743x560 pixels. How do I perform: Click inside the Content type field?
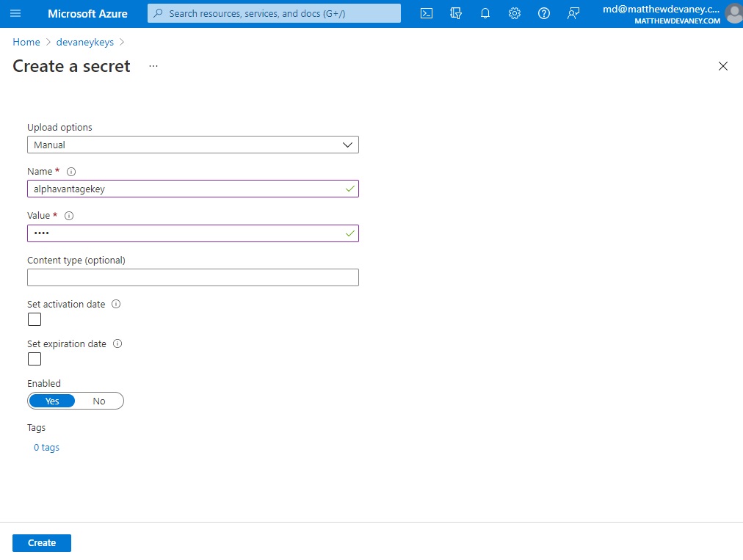click(193, 277)
